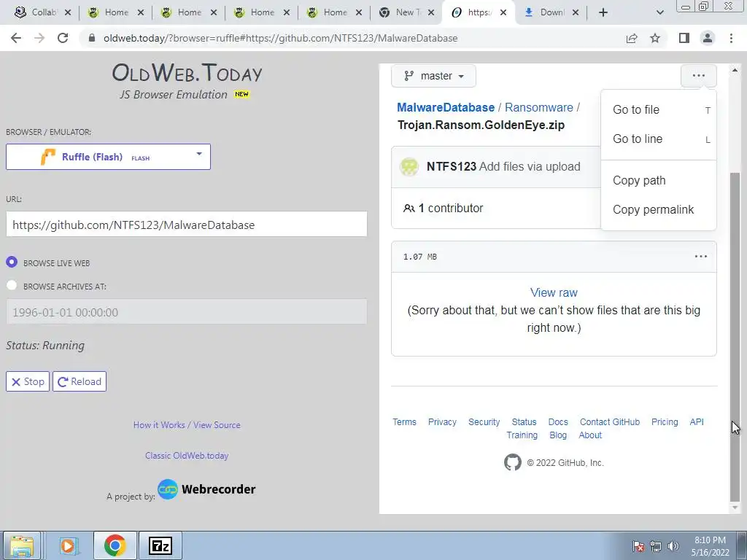Click GitHub octocat logo in footer
Image resolution: width=747 pixels, height=560 pixels.
(513, 462)
